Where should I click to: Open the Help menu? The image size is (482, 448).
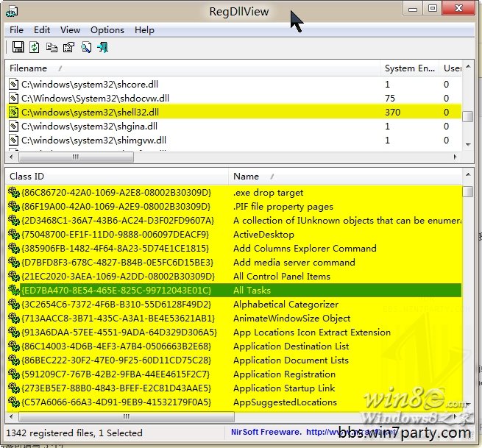point(145,30)
